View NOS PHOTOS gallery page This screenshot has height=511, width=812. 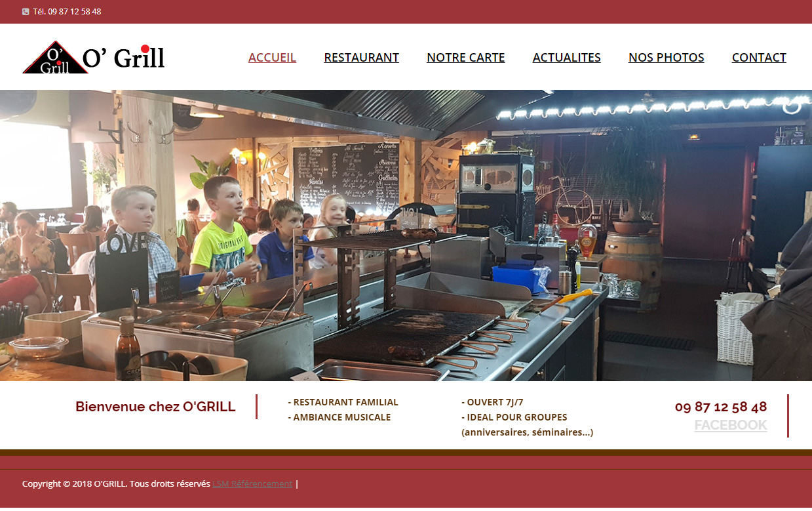pos(666,58)
